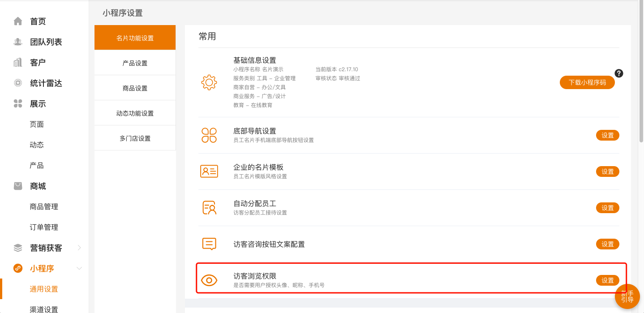Open the 新手引导 floating button
Screen dimensions: 644x313
click(627, 296)
